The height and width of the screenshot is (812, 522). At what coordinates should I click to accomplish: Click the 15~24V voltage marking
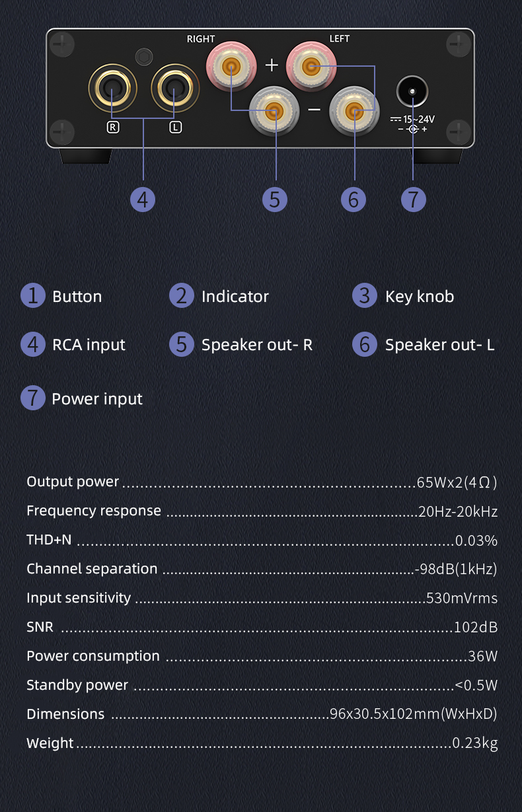pyautogui.click(x=419, y=119)
